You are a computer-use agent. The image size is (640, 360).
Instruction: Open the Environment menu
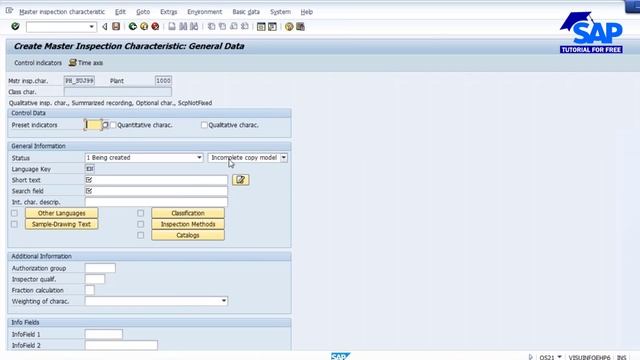[204, 12]
